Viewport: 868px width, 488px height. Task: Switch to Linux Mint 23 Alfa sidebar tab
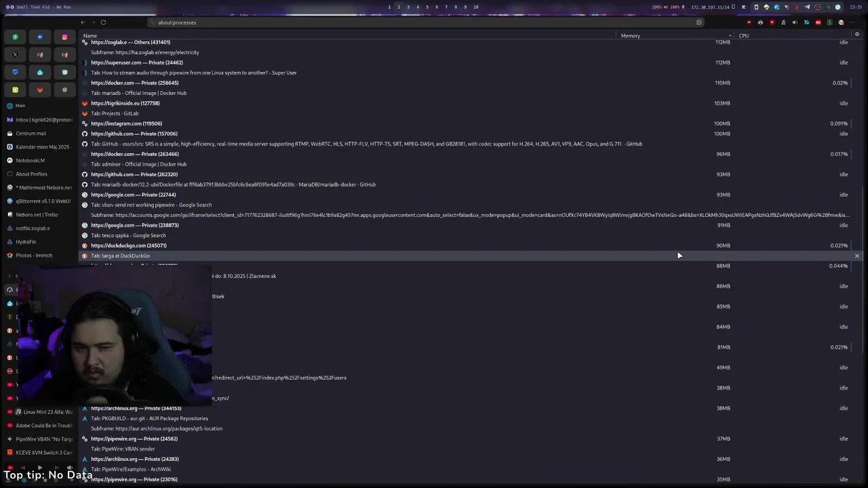[39, 411]
